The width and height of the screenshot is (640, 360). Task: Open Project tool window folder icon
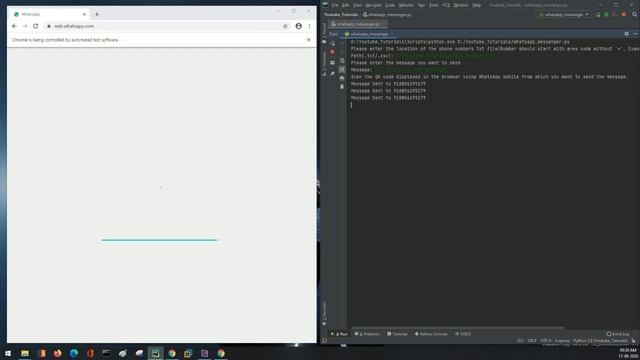tap(324, 41)
